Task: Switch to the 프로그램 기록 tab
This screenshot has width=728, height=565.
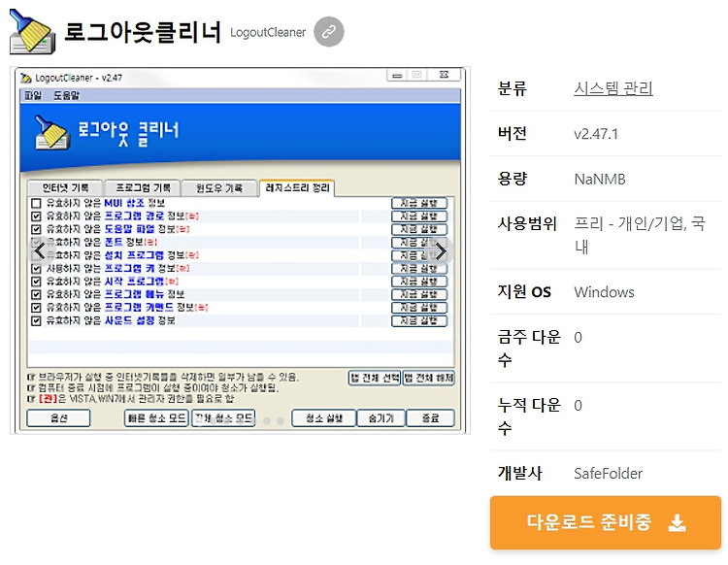Action: point(143,187)
